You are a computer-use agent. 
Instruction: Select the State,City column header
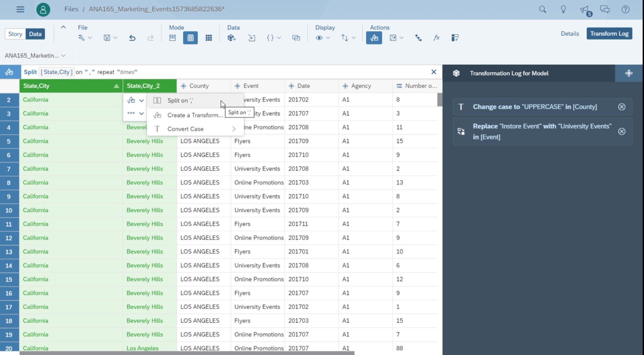pos(71,86)
